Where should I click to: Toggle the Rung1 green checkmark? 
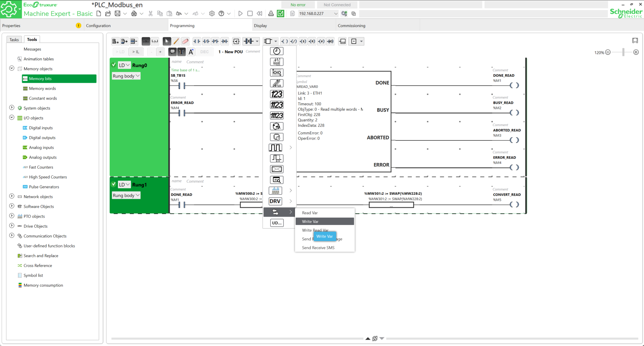click(114, 184)
